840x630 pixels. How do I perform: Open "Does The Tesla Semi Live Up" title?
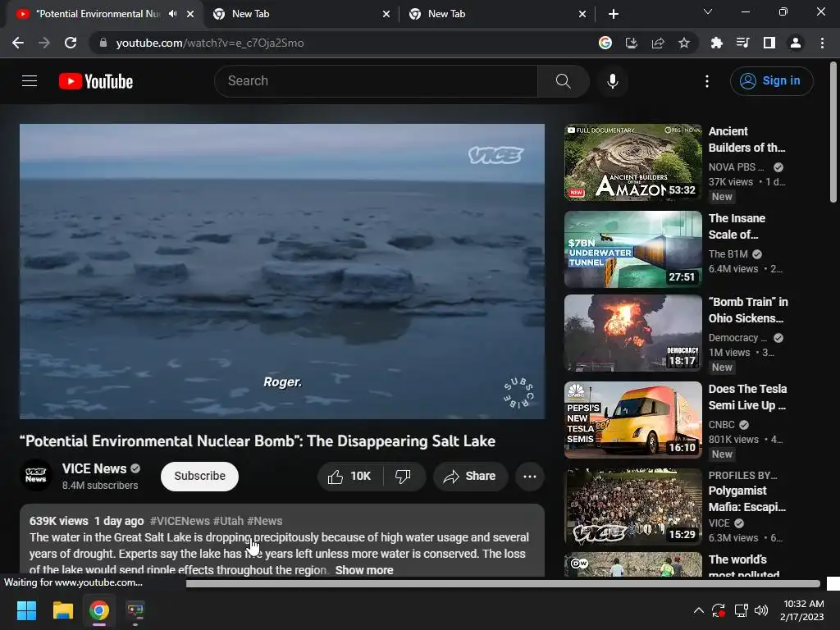pos(747,397)
